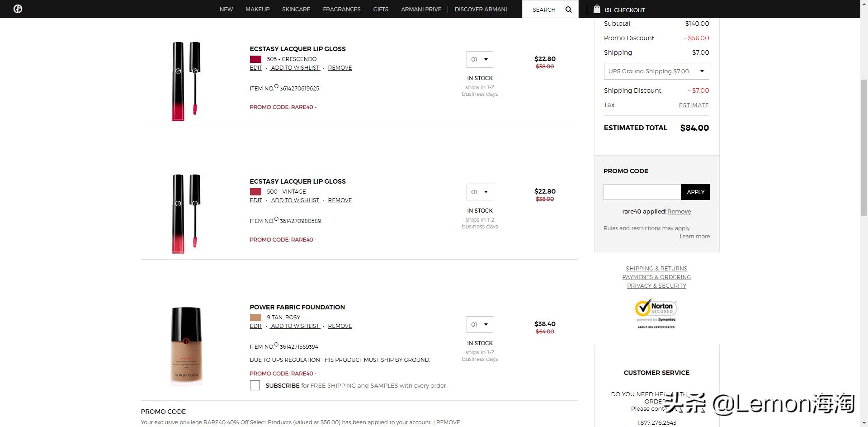Select the Shipping Discount value - $7.00
The width and height of the screenshot is (868, 427).
[x=698, y=90]
